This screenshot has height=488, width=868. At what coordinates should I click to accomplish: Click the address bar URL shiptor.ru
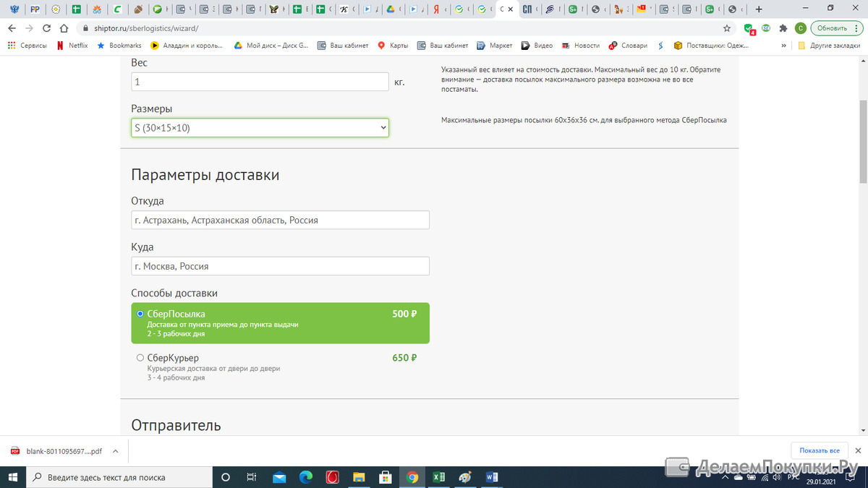146,28
